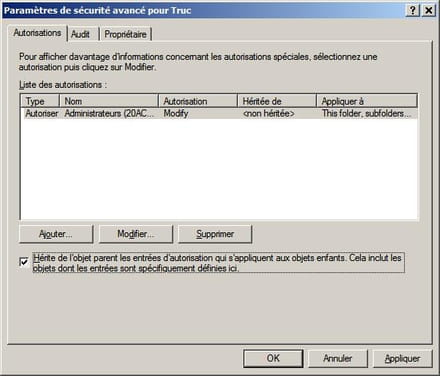440x376 pixels.
Task: Confirm with the OK button
Action: pyautogui.click(x=273, y=358)
